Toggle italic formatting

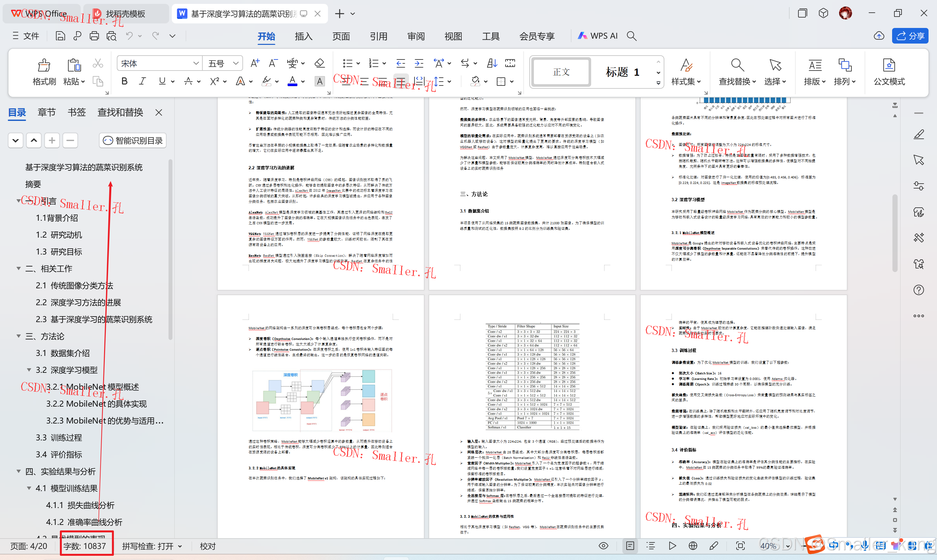pyautogui.click(x=143, y=82)
